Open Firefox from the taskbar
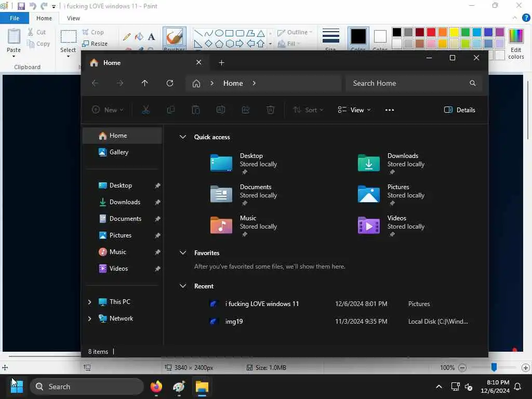The height and width of the screenshot is (399, 532). (156, 387)
